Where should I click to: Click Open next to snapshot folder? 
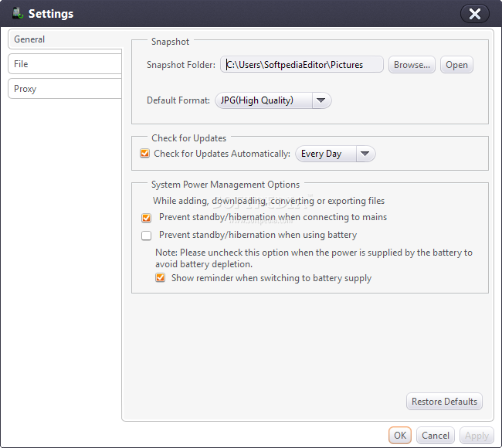coord(456,65)
